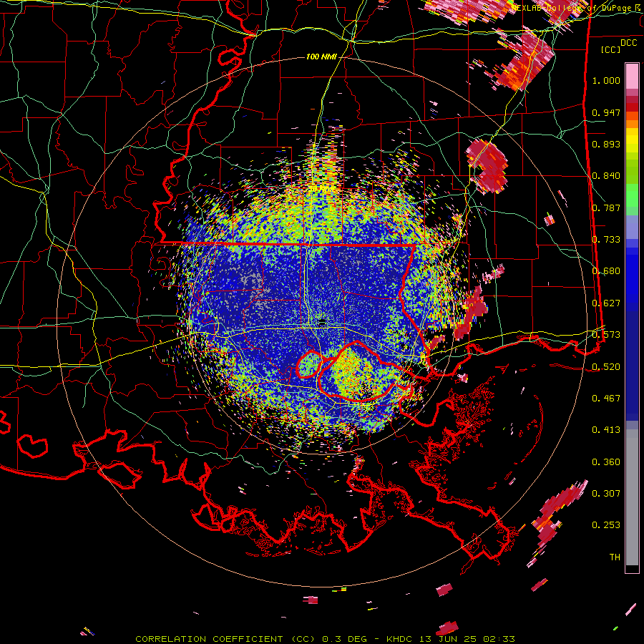Click the 0.253 scale value
The width and height of the screenshot is (644, 644).
[x=606, y=525]
